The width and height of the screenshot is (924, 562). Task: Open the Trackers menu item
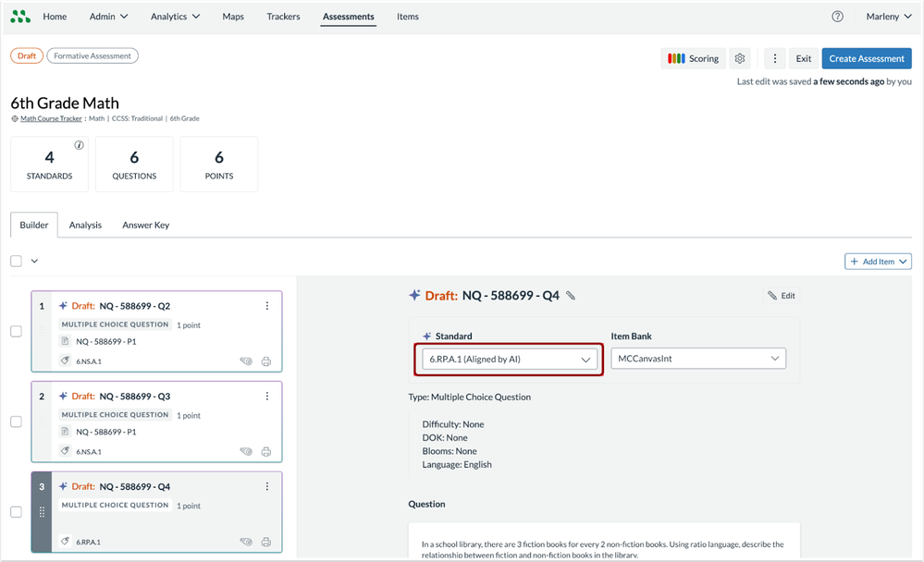click(x=283, y=17)
